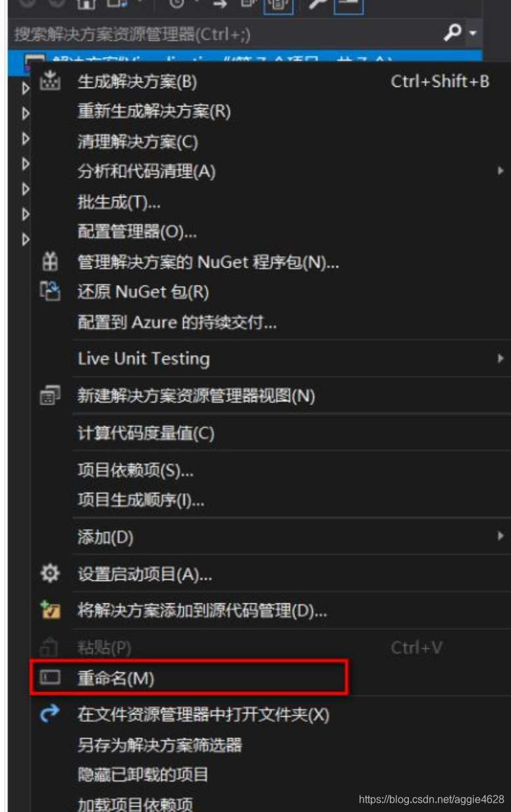Image resolution: width=511 pixels, height=812 pixels.
Task: Click the rename icon next to 重命名
Action: click(50, 678)
